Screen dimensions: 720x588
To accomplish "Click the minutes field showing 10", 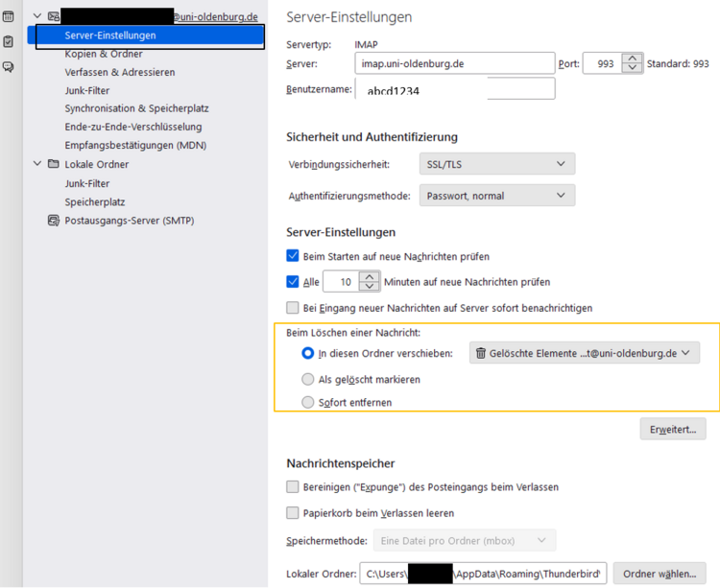I will (341, 282).
